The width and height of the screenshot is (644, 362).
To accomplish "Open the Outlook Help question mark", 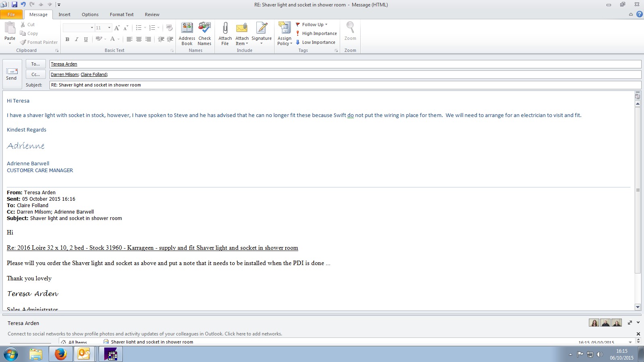I will [x=639, y=14].
